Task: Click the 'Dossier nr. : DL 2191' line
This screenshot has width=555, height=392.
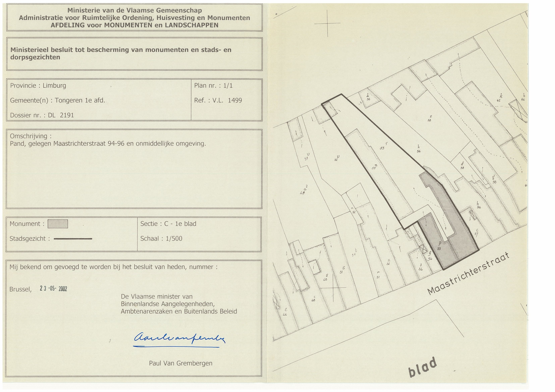Action: click(42, 115)
